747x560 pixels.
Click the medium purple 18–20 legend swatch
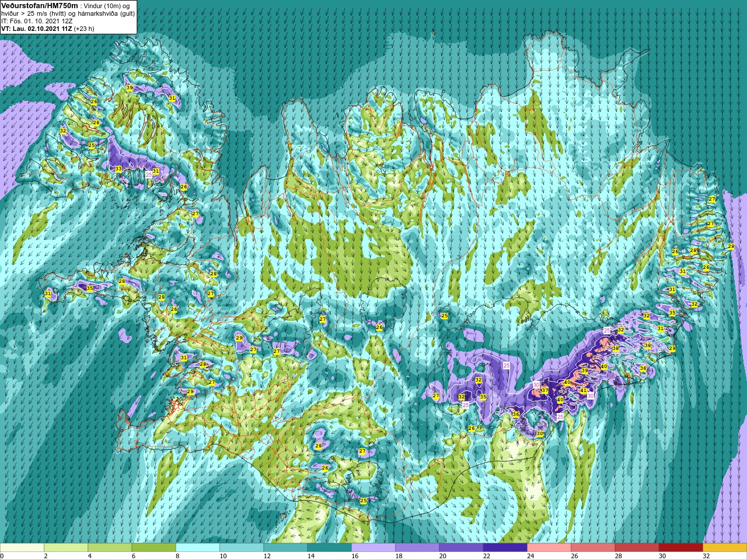point(417,548)
